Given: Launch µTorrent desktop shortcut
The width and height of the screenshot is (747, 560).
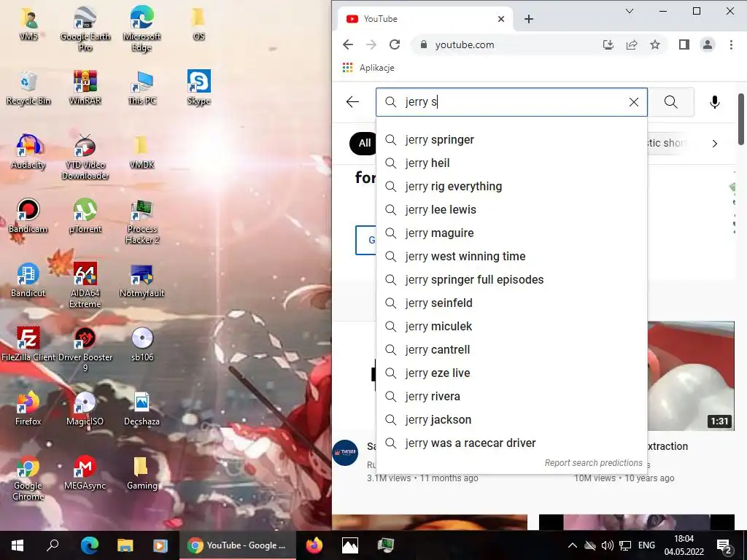Looking at the screenshot, I should coord(85,217).
